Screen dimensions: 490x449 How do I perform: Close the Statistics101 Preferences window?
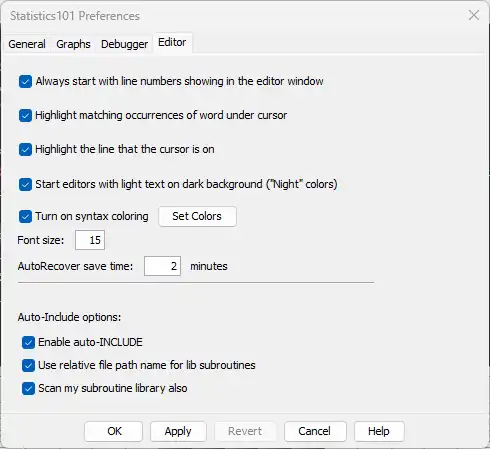tap(474, 15)
